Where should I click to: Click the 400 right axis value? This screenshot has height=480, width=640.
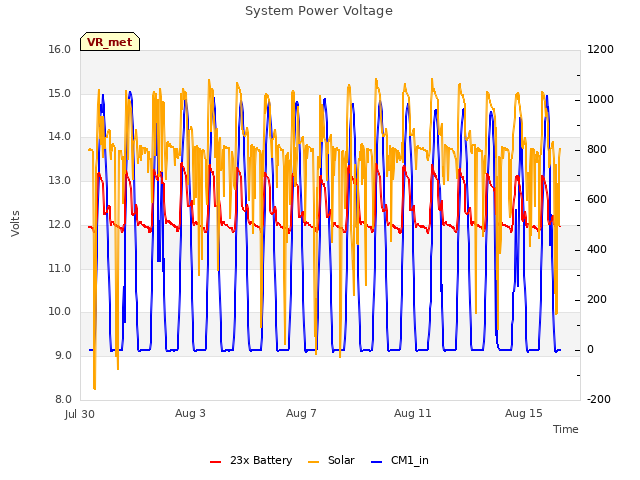[597, 249]
